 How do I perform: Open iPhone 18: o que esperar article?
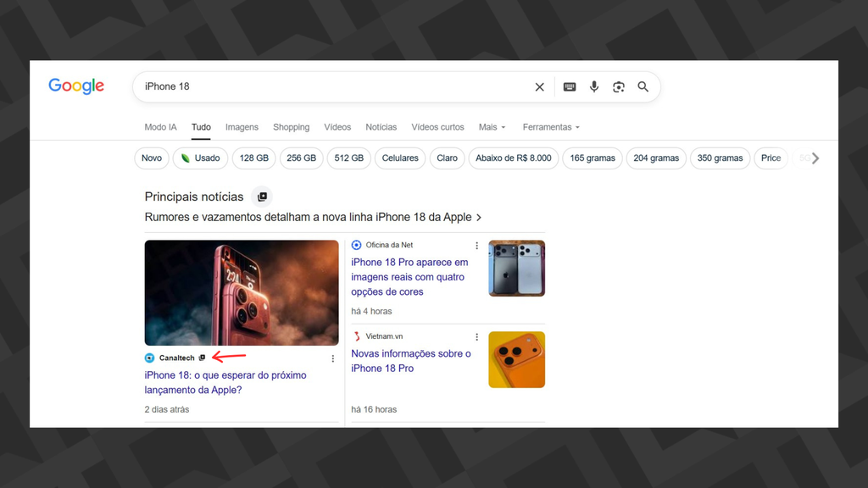(x=225, y=382)
